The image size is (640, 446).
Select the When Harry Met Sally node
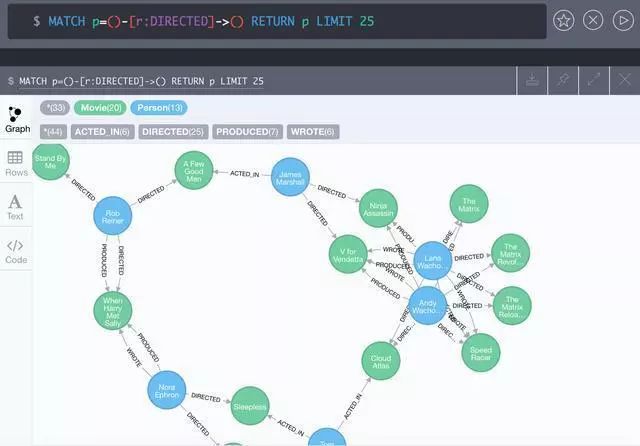pos(113,311)
